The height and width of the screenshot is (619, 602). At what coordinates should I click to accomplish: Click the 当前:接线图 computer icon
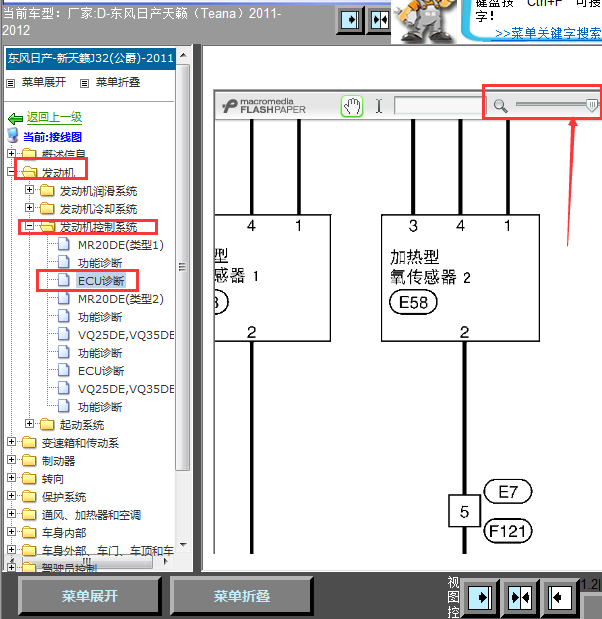point(13,135)
